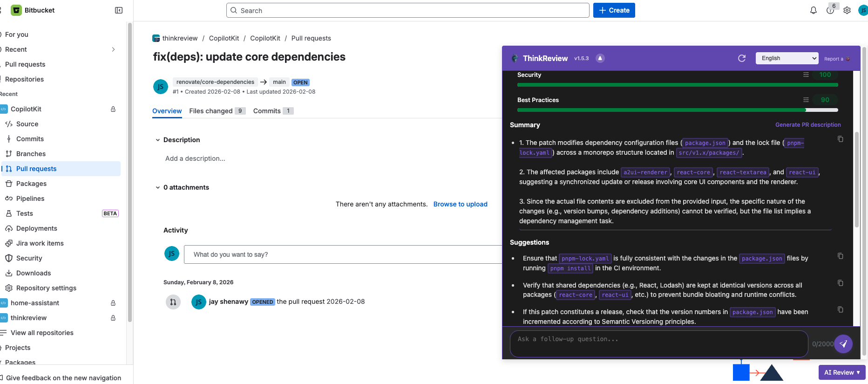Switch to the Overview tab
The width and height of the screenshot is (868, 384).
click(167, 111)
